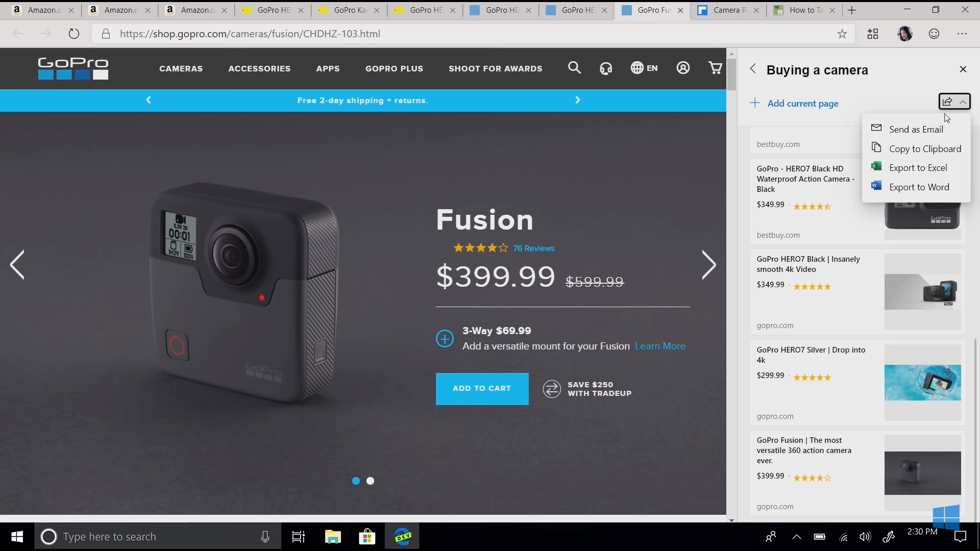Click the smiley feedback icon
The image size is (980, 551).
(x=934, y=34)
